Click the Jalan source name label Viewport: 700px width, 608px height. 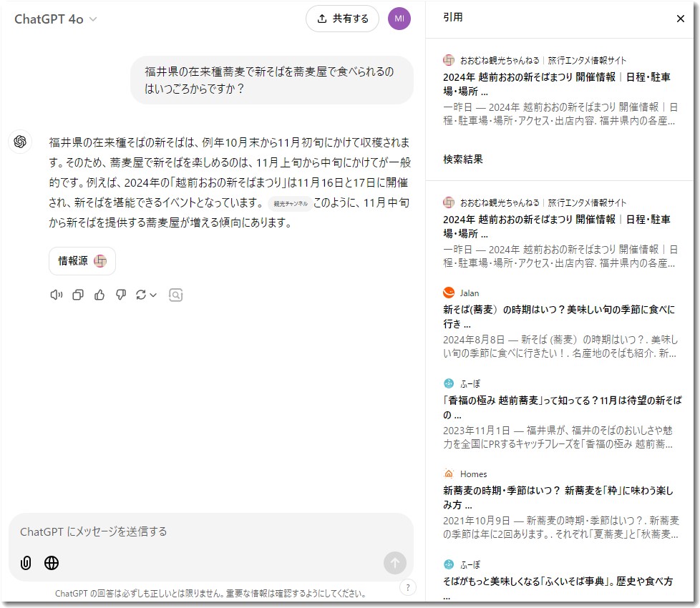click(470, 293)
